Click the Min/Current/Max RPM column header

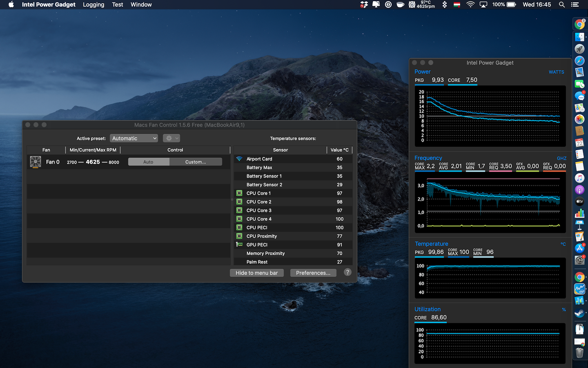click(93, 150)
